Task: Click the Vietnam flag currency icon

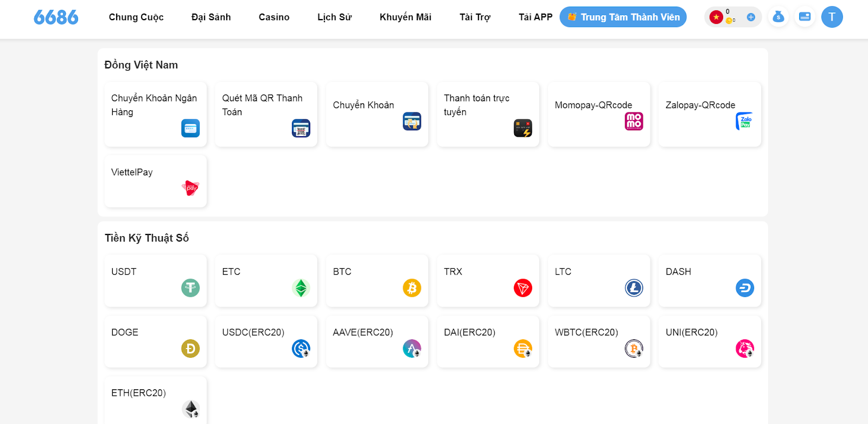Action: coord(716,17)
